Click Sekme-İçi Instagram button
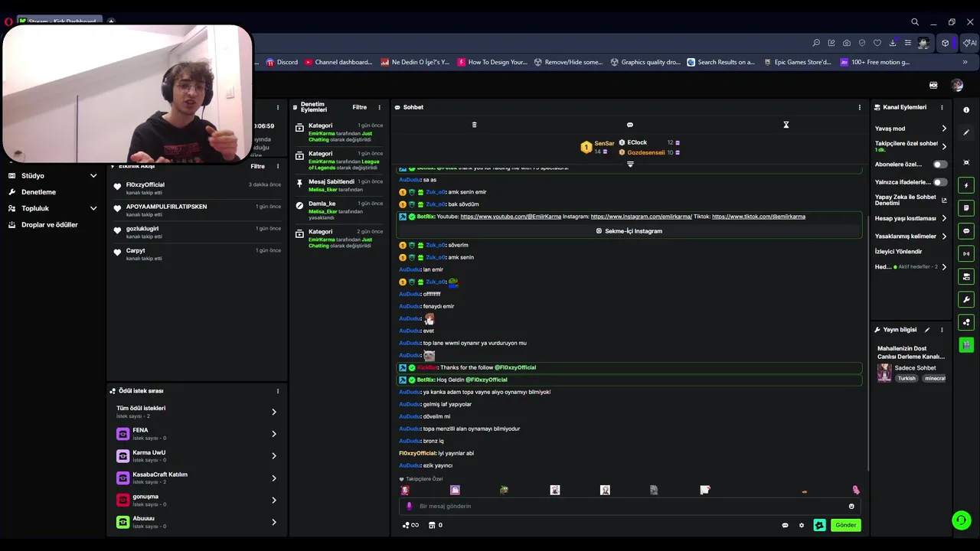Screen dimensions: 980x551 pyautogui.click(x=629, y=231)
